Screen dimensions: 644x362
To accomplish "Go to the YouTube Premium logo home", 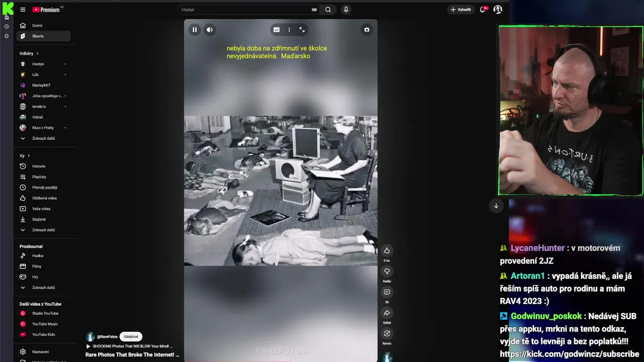I will (46, 10).
